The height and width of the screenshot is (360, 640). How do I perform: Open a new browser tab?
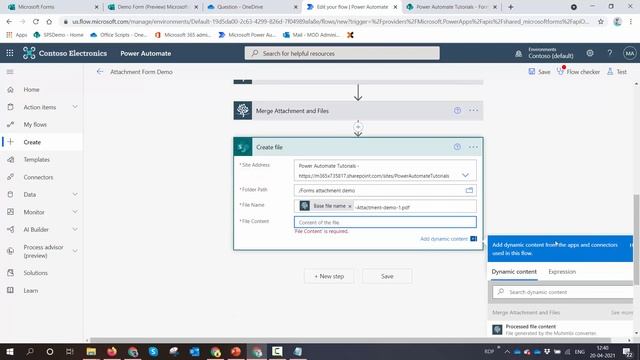[x=511, y=7]
